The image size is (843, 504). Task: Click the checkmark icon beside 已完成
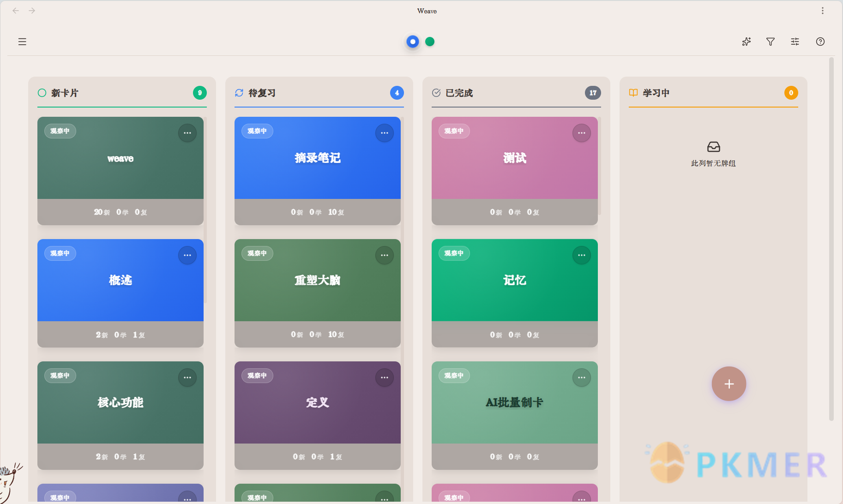(436, 93)
